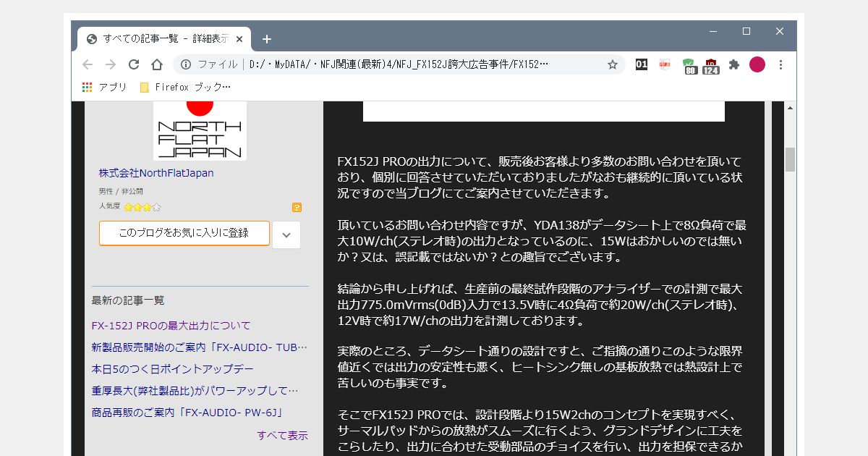Click the 人気度 label
Screen dimensions: 868x456
(109, 207)
